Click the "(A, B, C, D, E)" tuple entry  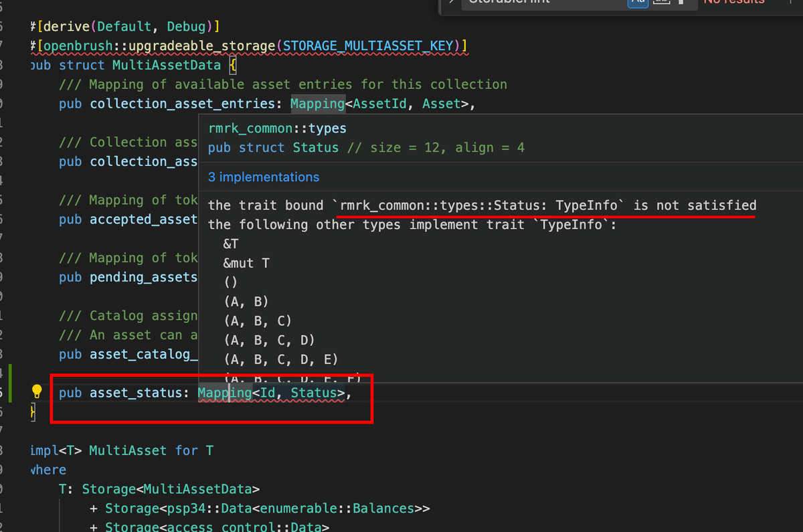pos(280,360)
